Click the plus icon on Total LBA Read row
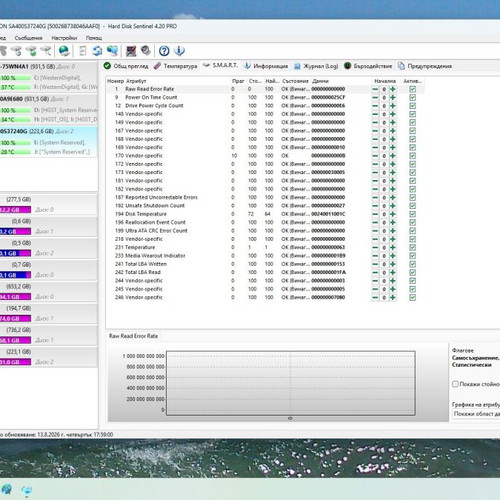500x500 pixels. pyautogui.click(x=393, y=272)
